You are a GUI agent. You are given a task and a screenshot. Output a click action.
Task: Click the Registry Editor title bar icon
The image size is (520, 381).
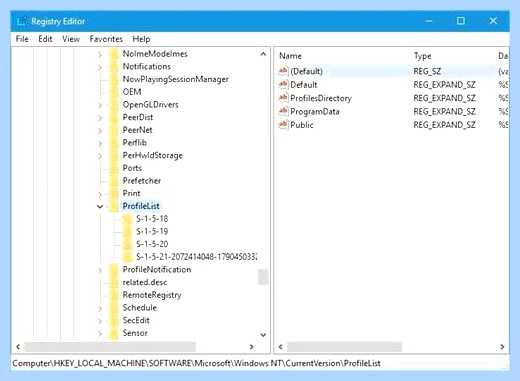(21, 21)
